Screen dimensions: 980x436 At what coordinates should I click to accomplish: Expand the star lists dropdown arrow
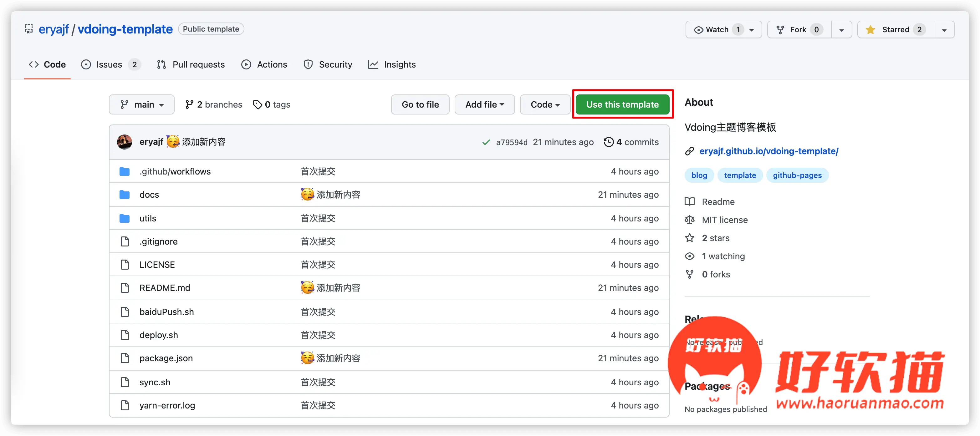click(x=944, y=30)
